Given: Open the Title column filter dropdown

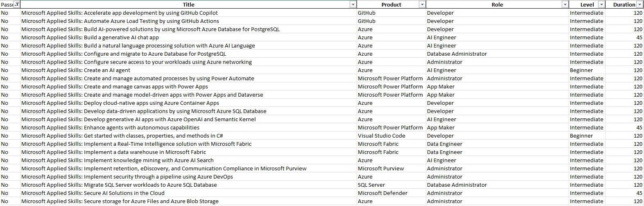Looking at the screenshot, I should click(353, 5).
